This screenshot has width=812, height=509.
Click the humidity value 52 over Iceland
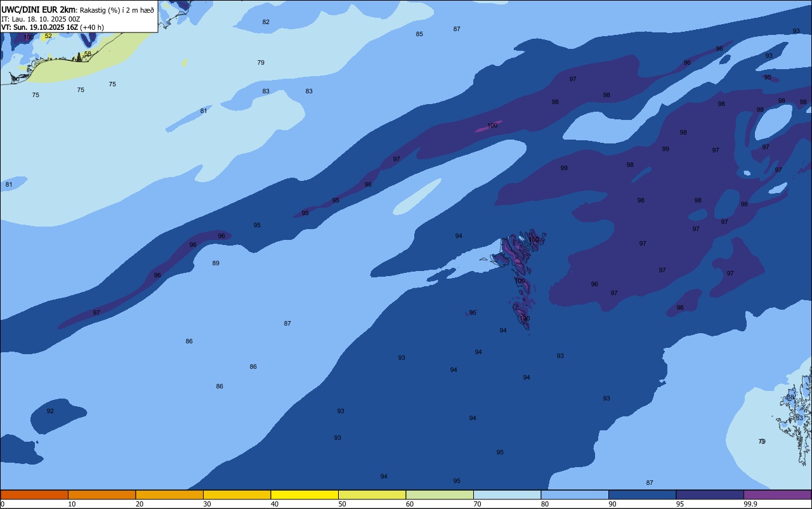tap(48, 36)
